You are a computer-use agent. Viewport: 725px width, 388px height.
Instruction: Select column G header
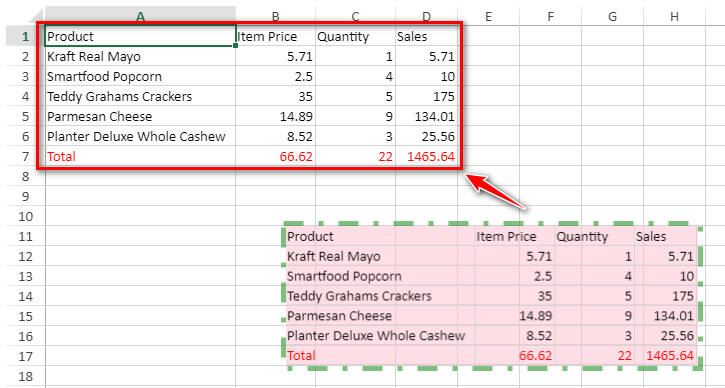(612, 16)
